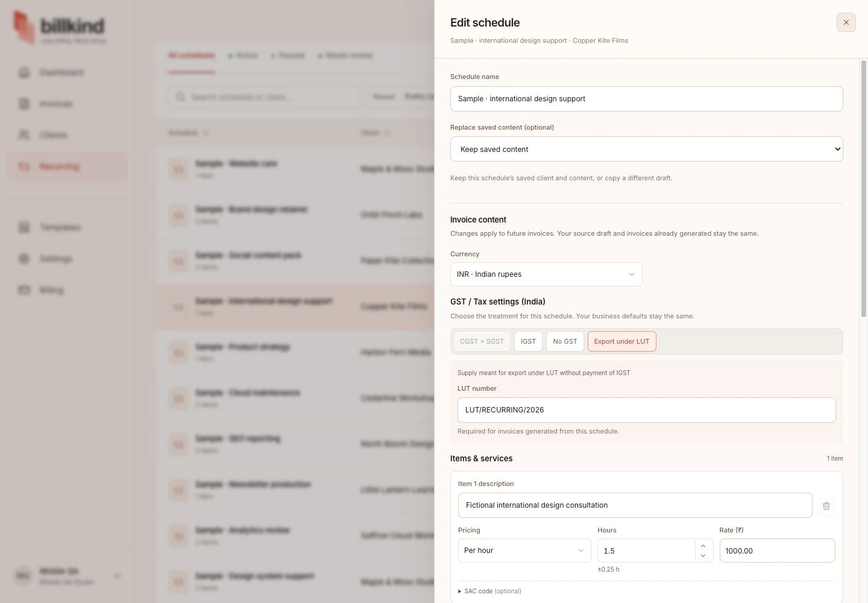Select the Sample Product strategy row
Screen dimensions: 868x603
tap(295, 352)
